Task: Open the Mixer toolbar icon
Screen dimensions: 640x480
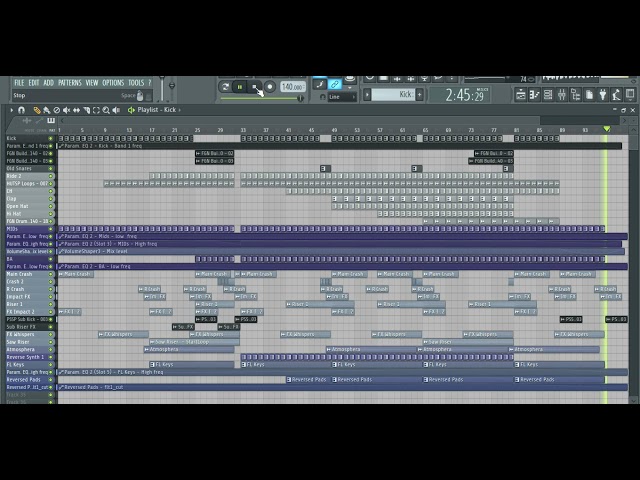Action: pos(562,95)
